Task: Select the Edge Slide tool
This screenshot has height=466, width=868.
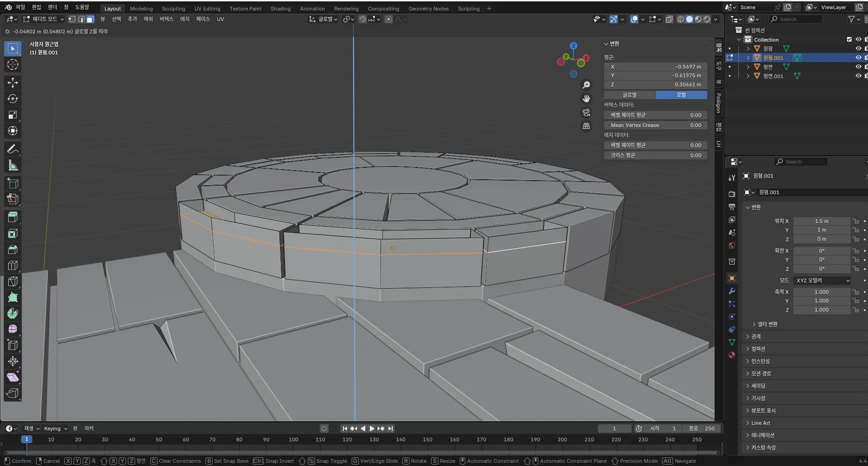Action: pos(13,345)
